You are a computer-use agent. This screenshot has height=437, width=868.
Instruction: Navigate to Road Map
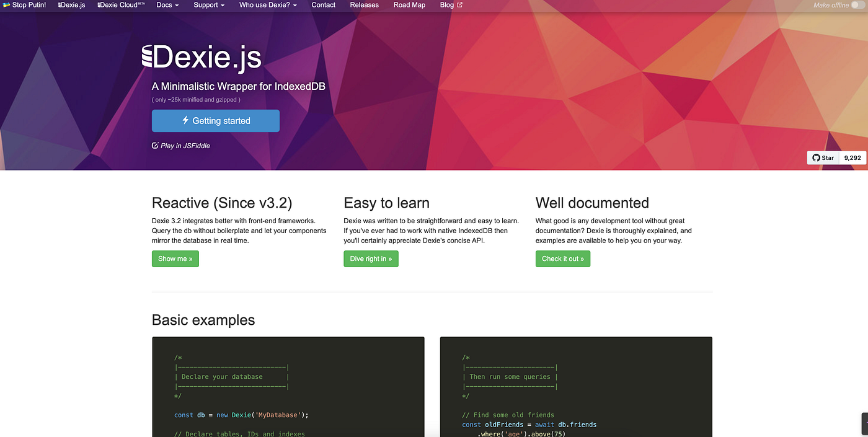pyautogui.click(x=409, y=5)
